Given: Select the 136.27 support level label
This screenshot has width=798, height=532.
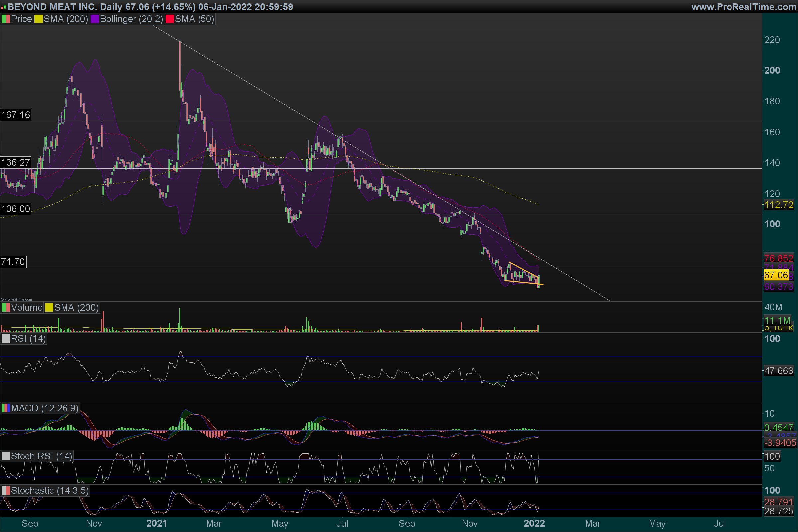Looking at the screenshot, I should (x=16, y=162).
